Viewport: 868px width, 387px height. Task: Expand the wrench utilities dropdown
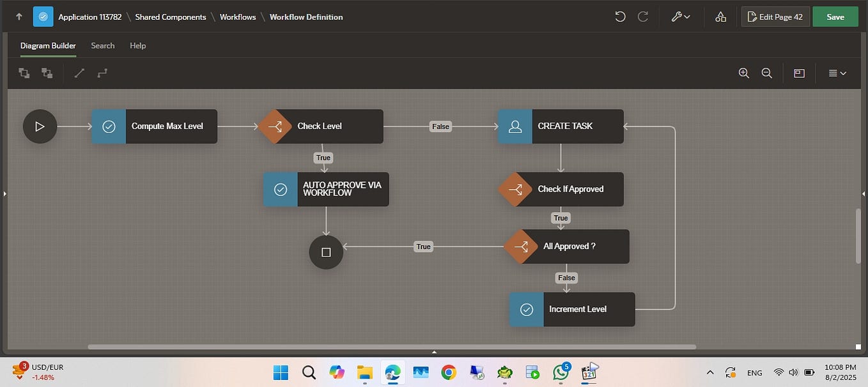(x=680, y=17)
